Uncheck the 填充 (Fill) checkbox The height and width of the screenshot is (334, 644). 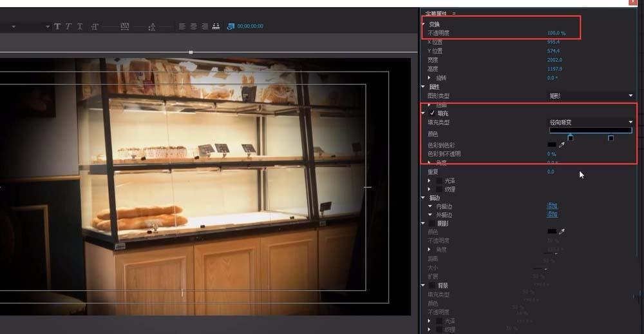pyautogui.click(x=432, y=113)
